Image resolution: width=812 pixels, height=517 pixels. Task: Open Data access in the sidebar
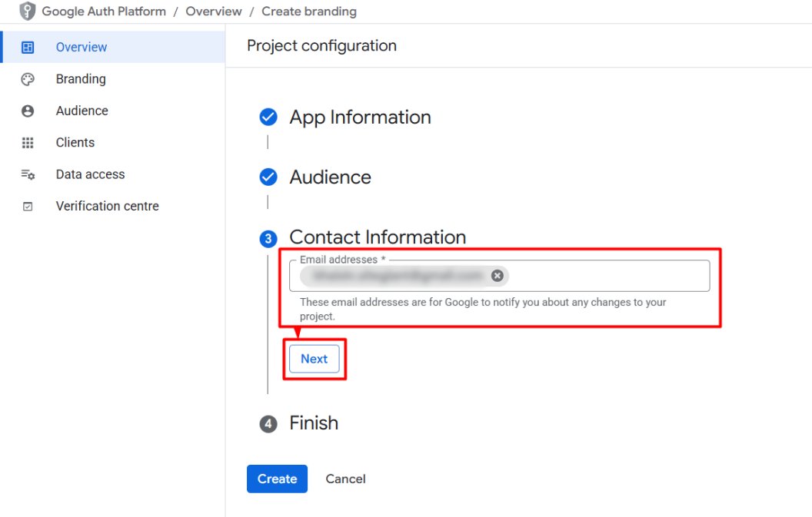coord(114,174)
